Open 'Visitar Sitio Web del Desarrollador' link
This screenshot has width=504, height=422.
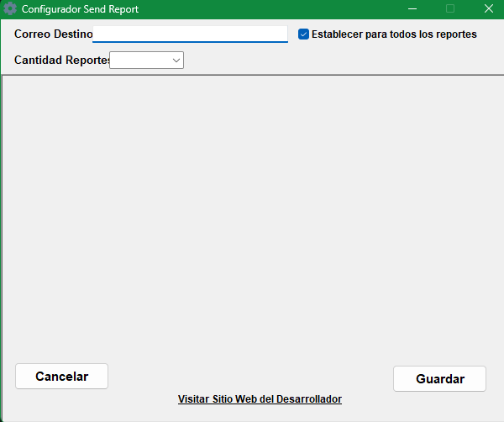[x=260, y=399]
